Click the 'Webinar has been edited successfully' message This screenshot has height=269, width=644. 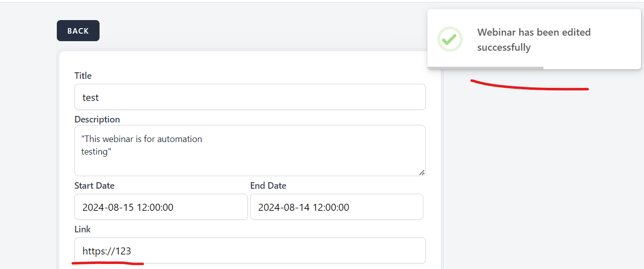534,40
